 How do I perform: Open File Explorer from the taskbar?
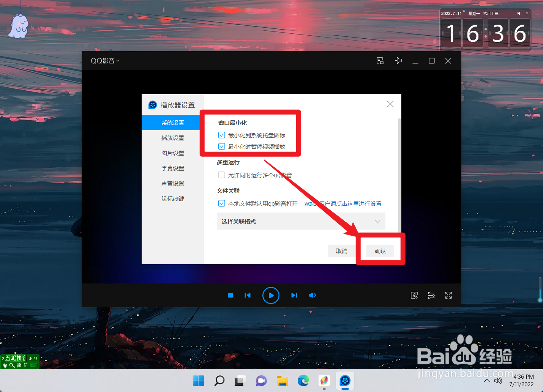282,381
